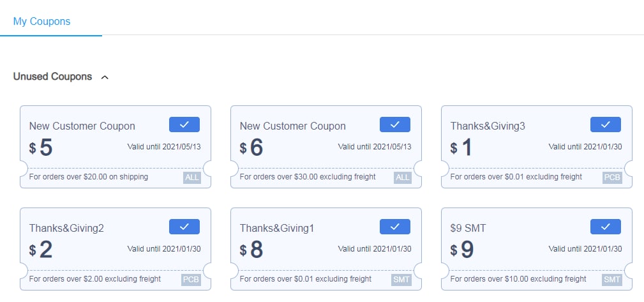Image resolution: width=644 pixels, height=302 pixels.
Task: Toggle checkmark on Thanks&Giving1 coupon
Action: (394, 227)
